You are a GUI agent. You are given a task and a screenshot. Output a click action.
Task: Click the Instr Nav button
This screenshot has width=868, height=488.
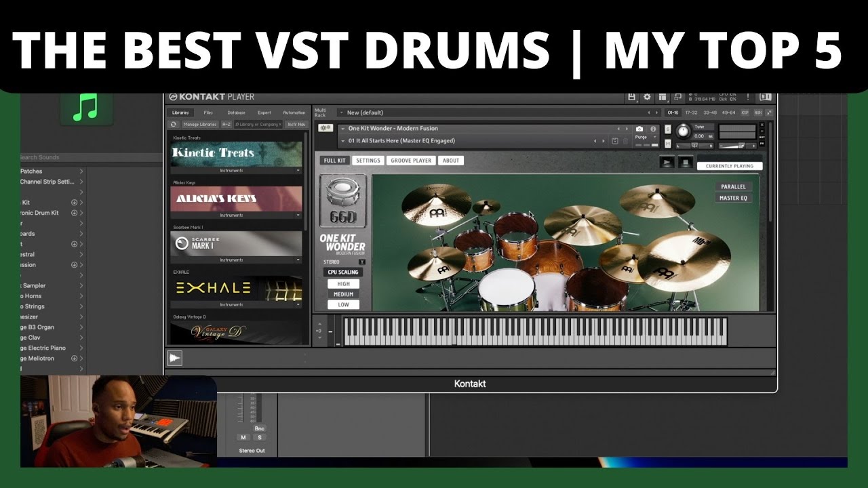296,125
